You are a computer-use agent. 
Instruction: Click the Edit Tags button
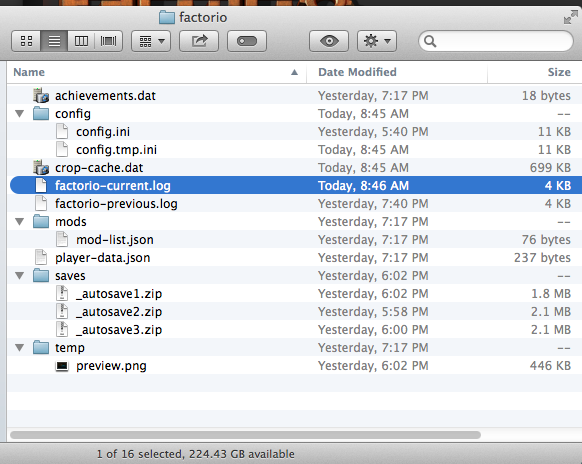tap(247, 41)
